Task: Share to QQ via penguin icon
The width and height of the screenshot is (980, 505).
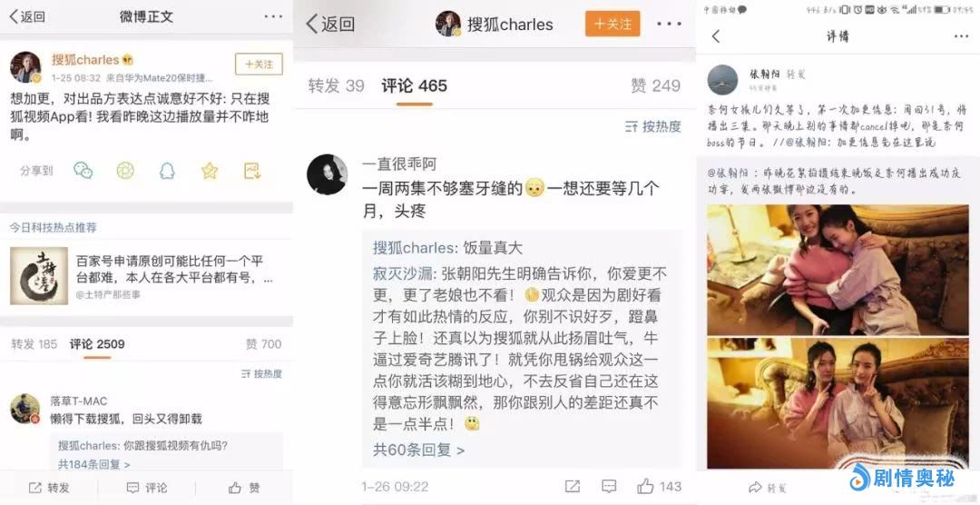Action: tap(167, 170)
